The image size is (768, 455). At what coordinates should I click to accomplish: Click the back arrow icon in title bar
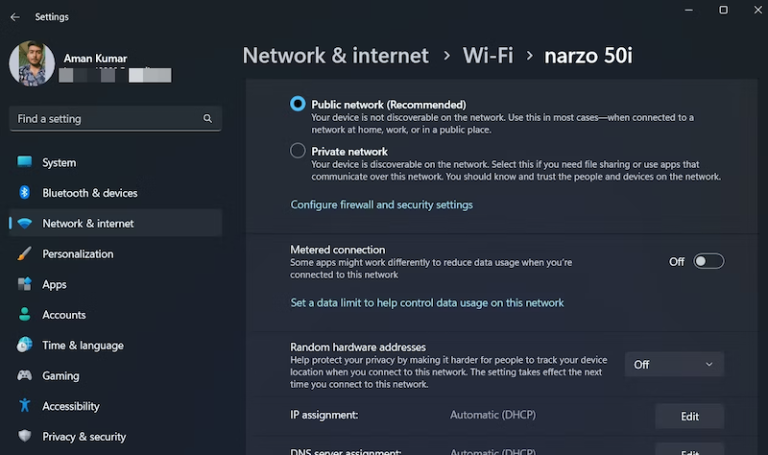pos(14,17)
